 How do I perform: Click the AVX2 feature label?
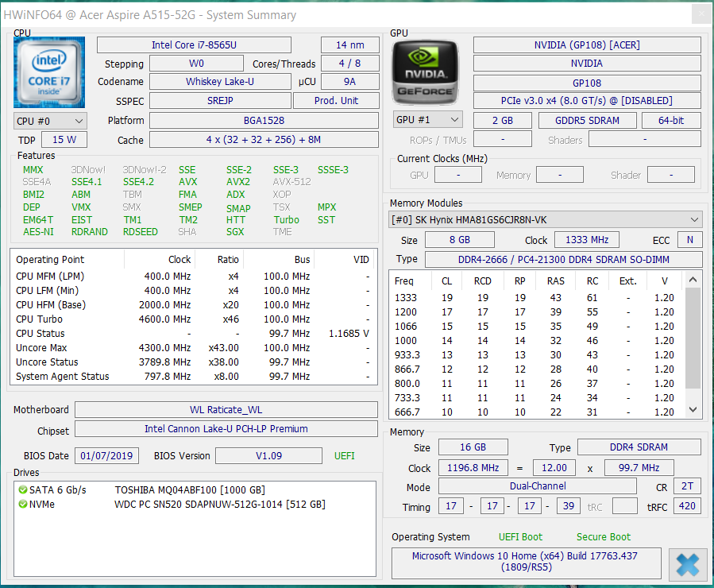click(x=238, y=182)
